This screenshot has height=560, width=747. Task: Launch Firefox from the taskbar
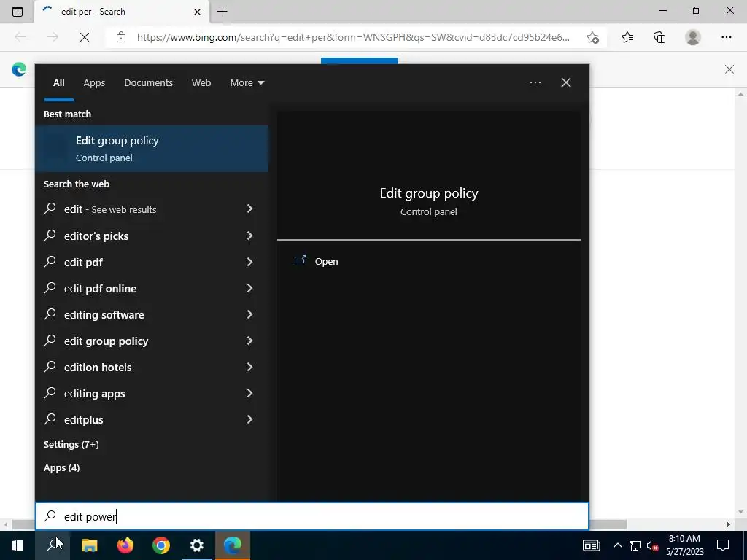pyautogui.click(x=125, y=545)
